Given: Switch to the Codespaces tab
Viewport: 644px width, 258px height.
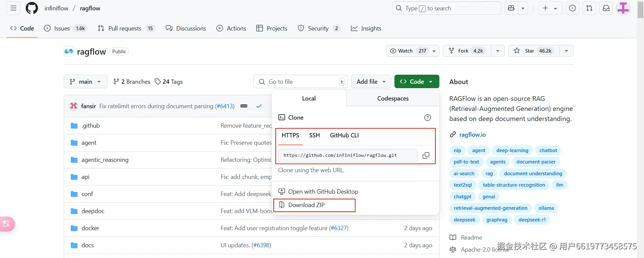Looking at the screenshot, I should (393, 99).
